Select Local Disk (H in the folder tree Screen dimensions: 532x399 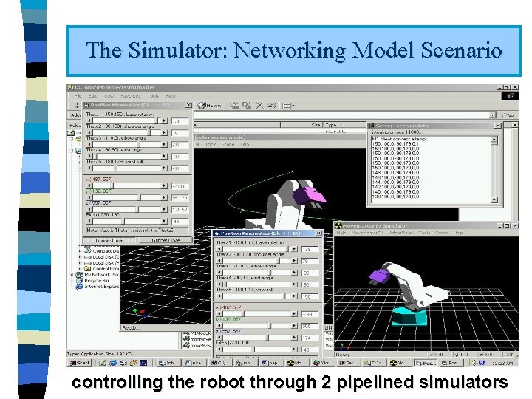tap(102, 262)
